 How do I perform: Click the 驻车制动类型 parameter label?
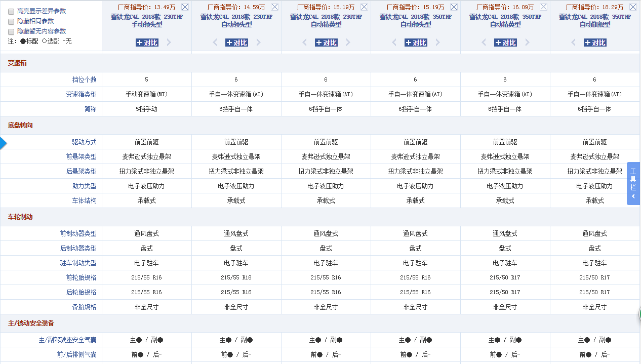pos(78,263)
